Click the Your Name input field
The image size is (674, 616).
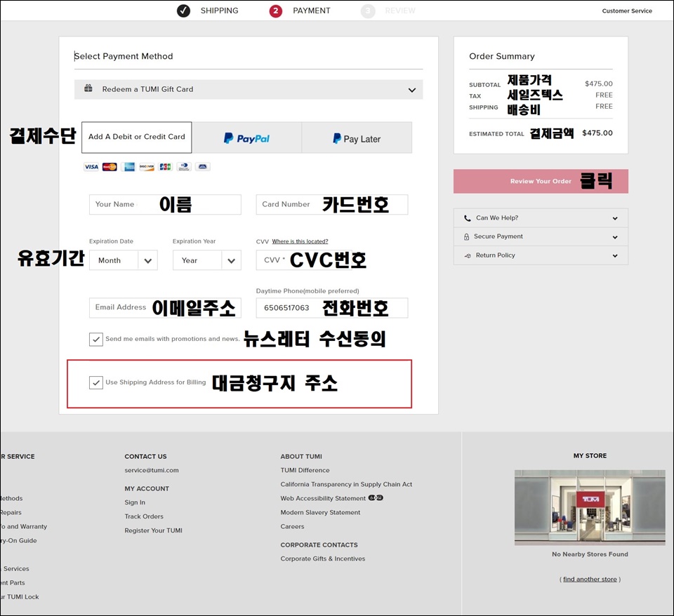click(165, 204)
